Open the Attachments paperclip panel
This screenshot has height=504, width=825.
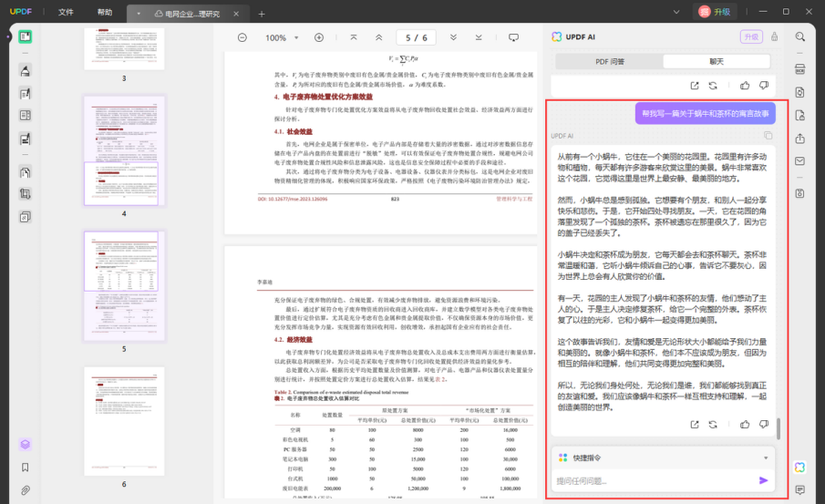[26, 490]
